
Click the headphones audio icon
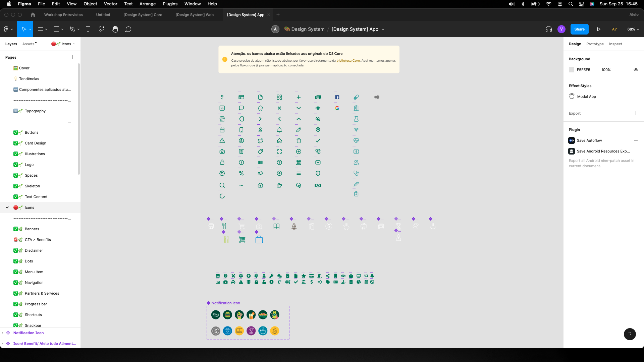[549, 29]
